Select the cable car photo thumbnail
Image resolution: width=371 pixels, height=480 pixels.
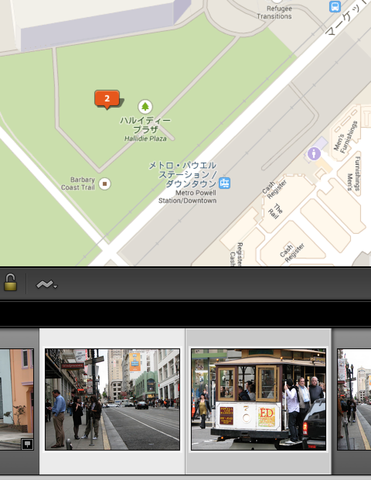[258, 399]
